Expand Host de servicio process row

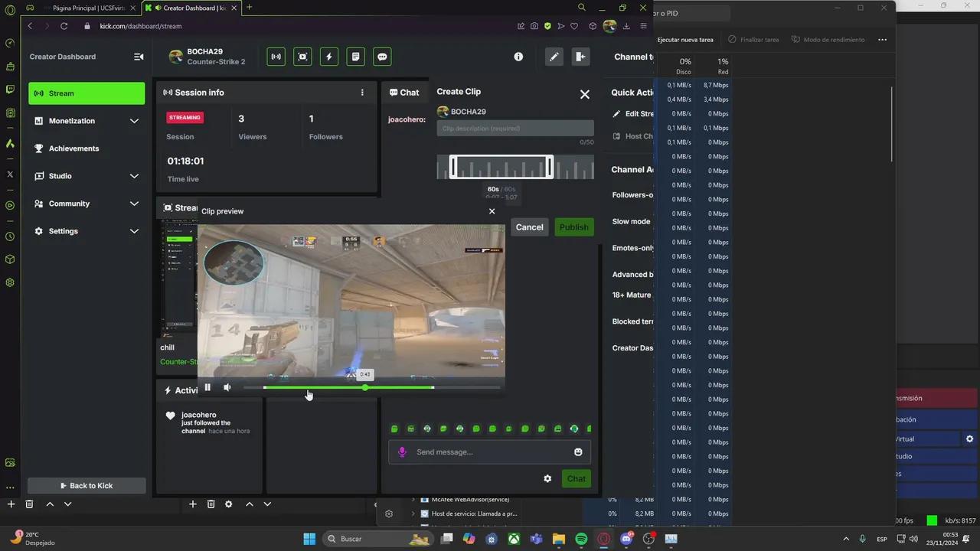pyautogui.click(x=413, y=514)
